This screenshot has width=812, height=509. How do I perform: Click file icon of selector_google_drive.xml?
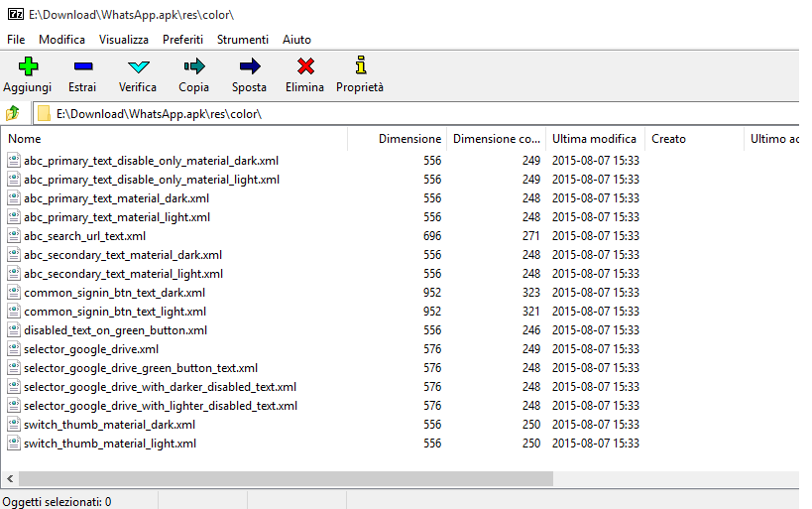[14, 349]
